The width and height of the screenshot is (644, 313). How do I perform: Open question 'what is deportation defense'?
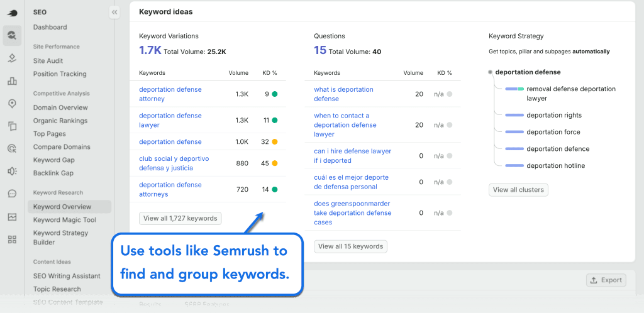(x=344, y=94)
